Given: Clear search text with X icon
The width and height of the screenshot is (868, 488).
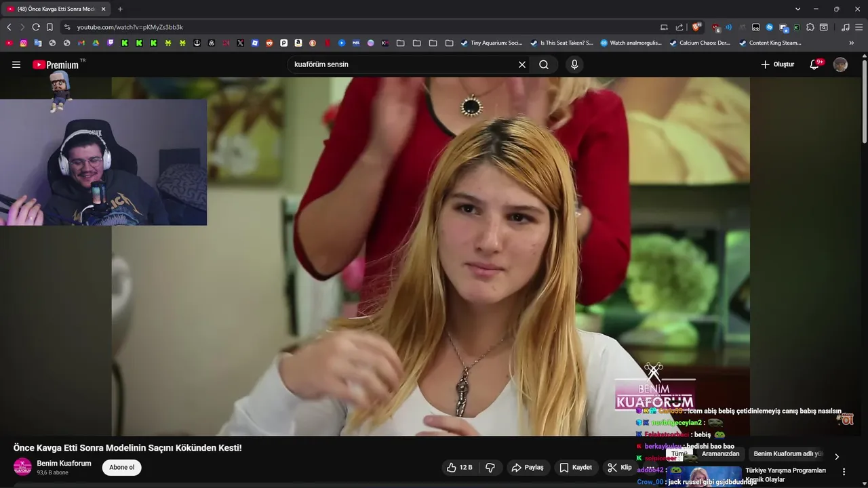Looking at the screenshot, I should (522, 64).
